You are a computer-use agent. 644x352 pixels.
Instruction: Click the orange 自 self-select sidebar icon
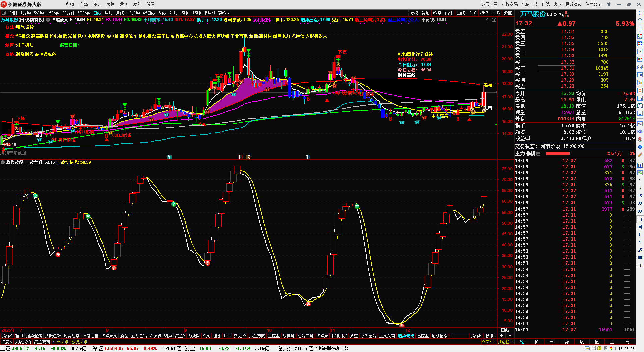[x=640, y=91]
